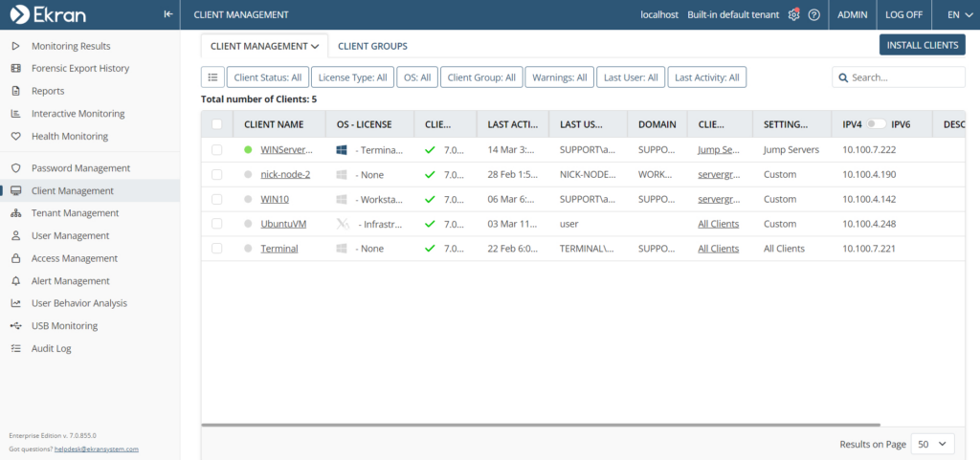This screenshot has width=980, height=460.
Task: Switch to the Client Groups tab
Action: coord(372,46)
